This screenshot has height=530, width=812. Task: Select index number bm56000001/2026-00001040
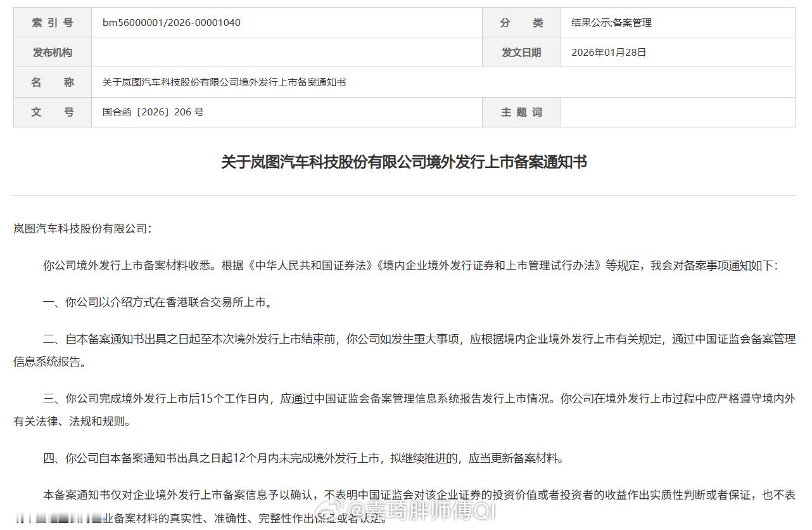pos(172,23)
